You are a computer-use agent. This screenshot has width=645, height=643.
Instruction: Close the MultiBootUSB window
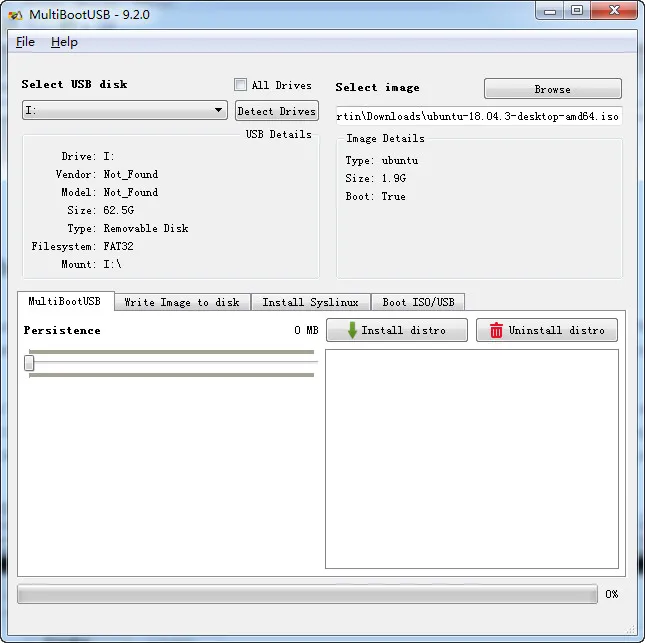pyautogui.click(x=612, y=10)
